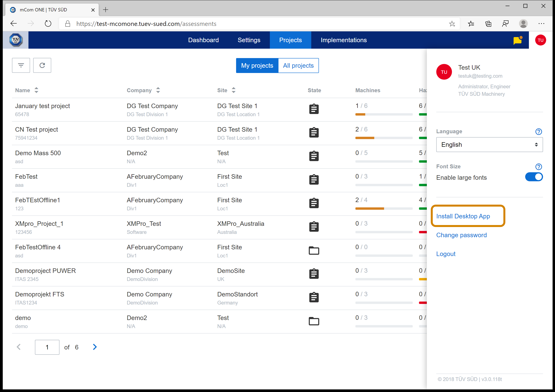The image size is (555, 392).
Task: Click the TÜV SÜD logo
Action: (16, 40)
